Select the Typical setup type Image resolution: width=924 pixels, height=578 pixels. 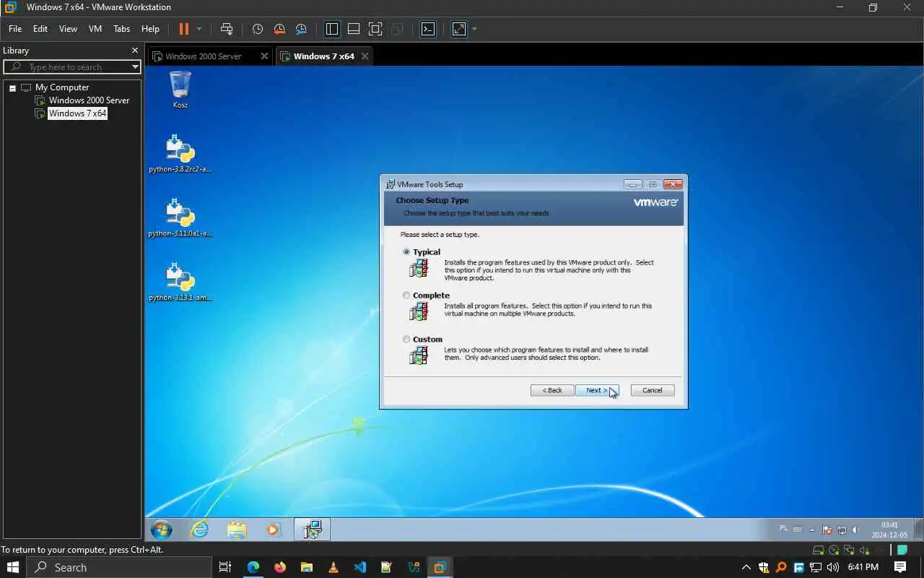pos(406,252)
